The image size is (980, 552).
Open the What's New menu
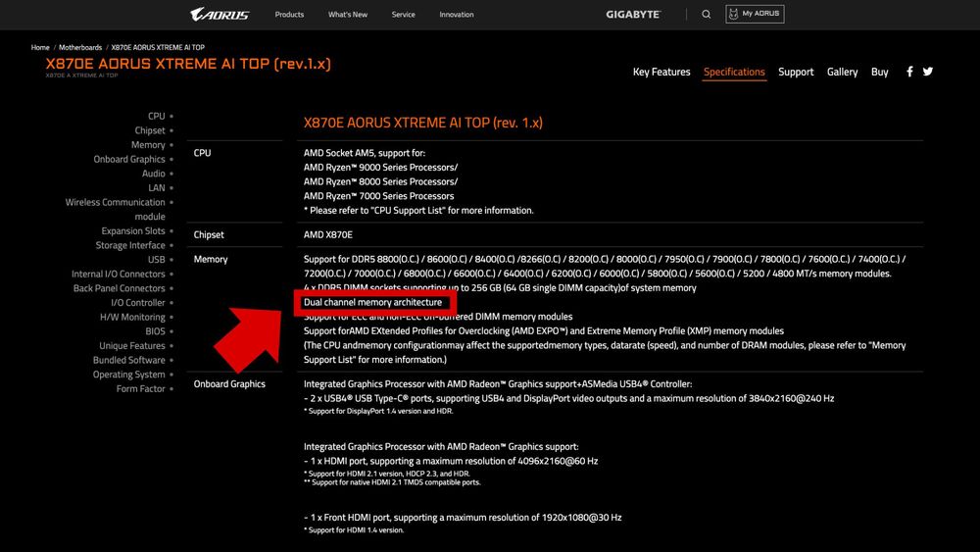348,15
